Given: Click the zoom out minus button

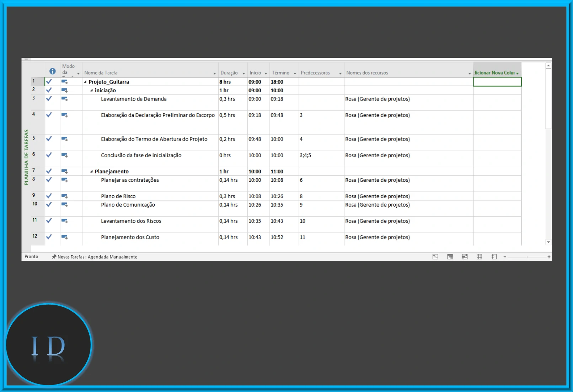Looking at the screenshot, I should [x=505, y=257].
